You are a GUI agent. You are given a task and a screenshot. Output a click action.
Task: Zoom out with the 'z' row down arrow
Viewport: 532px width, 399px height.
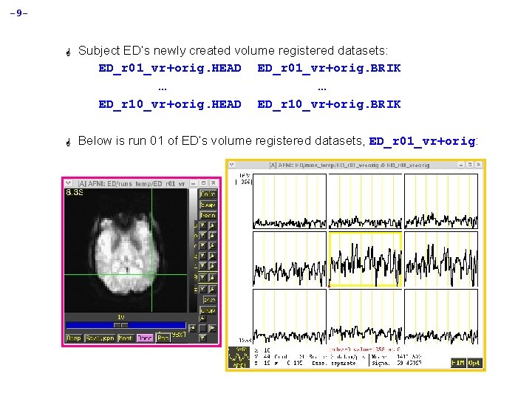click(202, 289)
